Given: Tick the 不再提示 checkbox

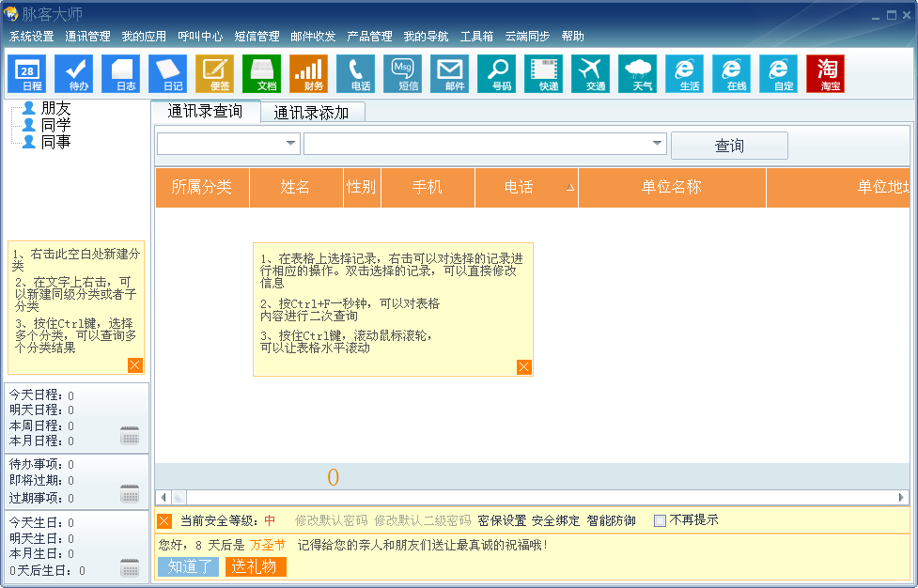Looking at the screenshot, I should coord(660,520).
